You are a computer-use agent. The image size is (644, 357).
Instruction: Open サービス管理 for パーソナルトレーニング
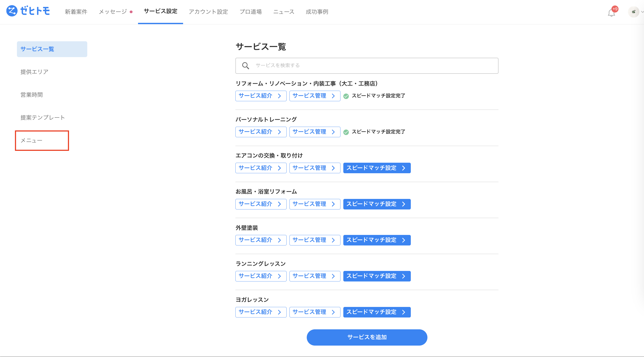click(x=315, y=132)
